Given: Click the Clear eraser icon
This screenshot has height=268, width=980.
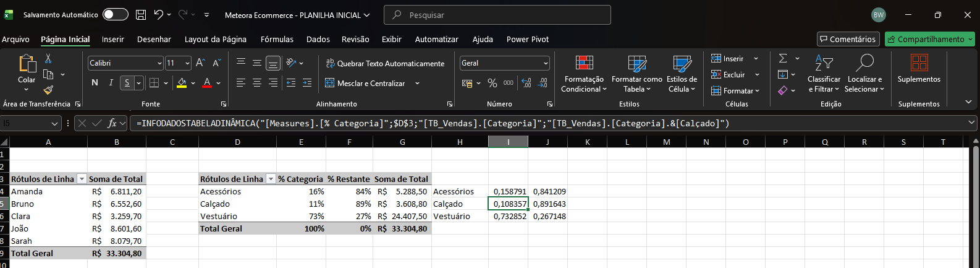Looking at the screenshot, I should click(783, 90).
